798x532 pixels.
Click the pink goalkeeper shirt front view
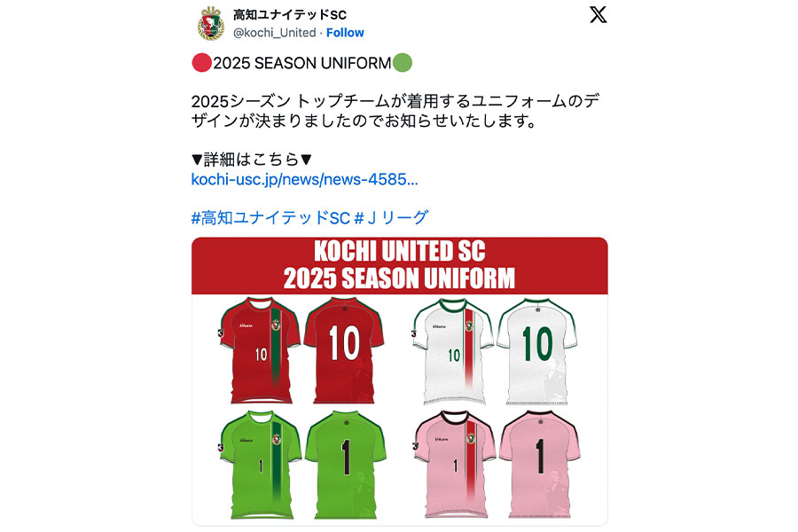click(x=455, y=465)
